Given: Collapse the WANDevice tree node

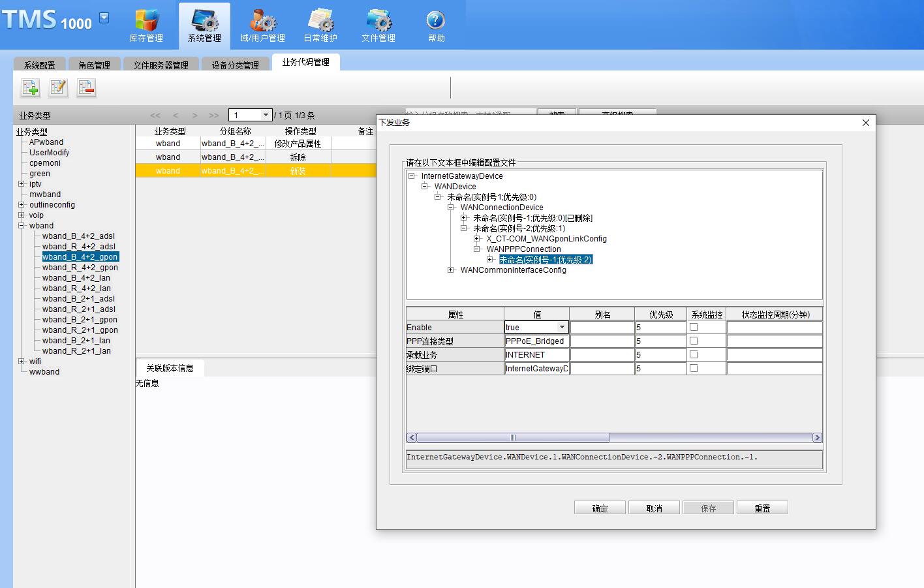Looking at the screenshot, I should (x=425, y=187).
